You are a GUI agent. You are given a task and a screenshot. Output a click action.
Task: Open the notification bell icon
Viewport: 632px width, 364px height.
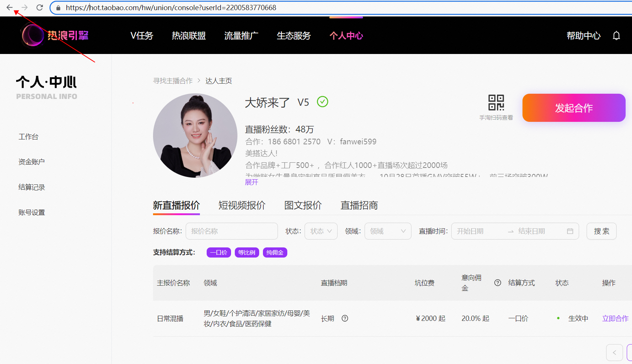tap(616, 36)
